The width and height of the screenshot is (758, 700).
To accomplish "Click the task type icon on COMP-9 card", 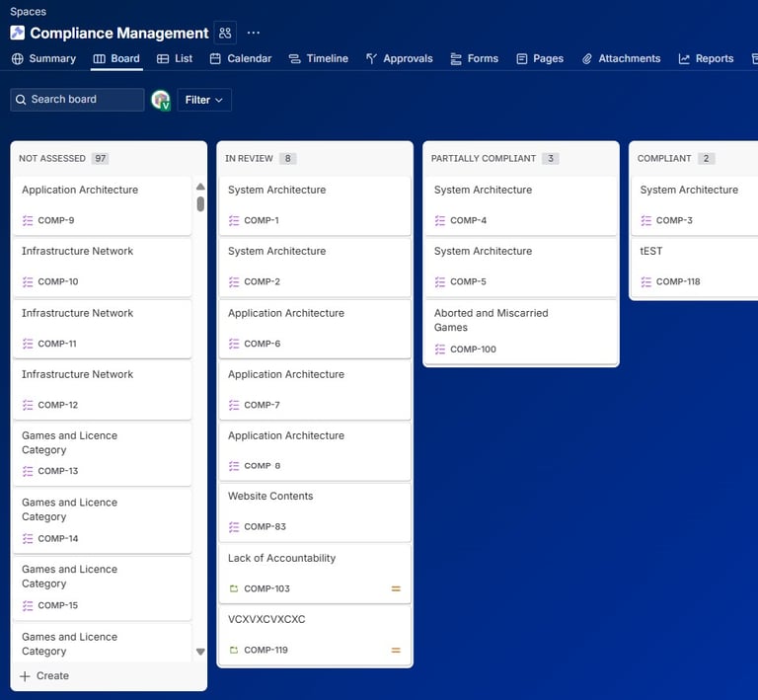I will [x=28, y=220].
